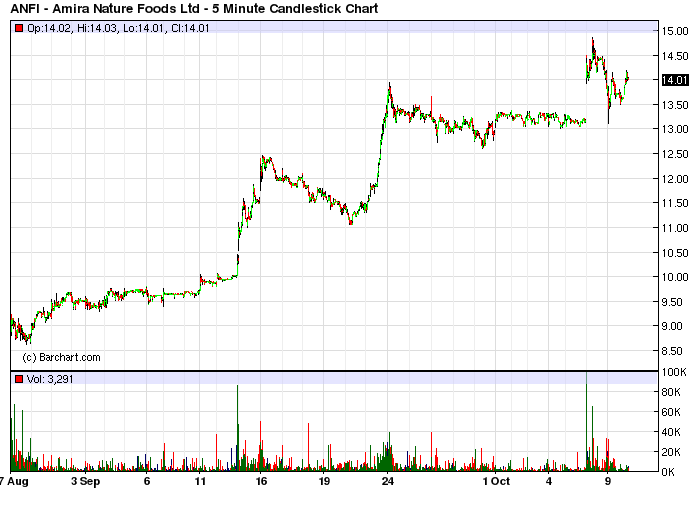Screen dimensions: 700x512
Task: Click the 14.01 current price label
Action: (x=675, y=80)
